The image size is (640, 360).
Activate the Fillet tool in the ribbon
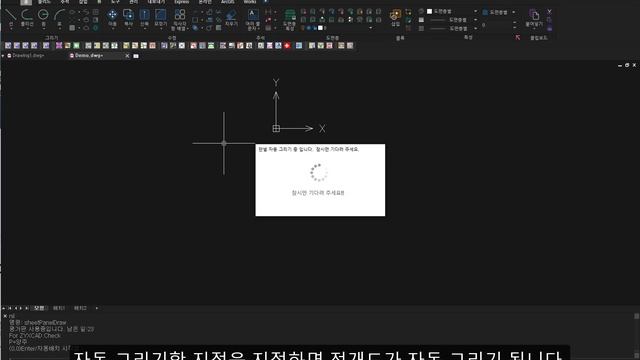click(160, 17)
